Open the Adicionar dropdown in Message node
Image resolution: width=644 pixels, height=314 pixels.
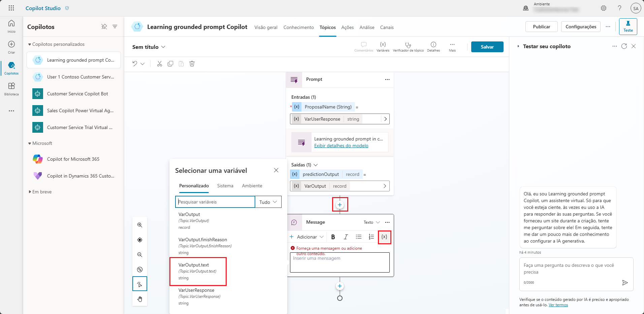click(307, 237)
